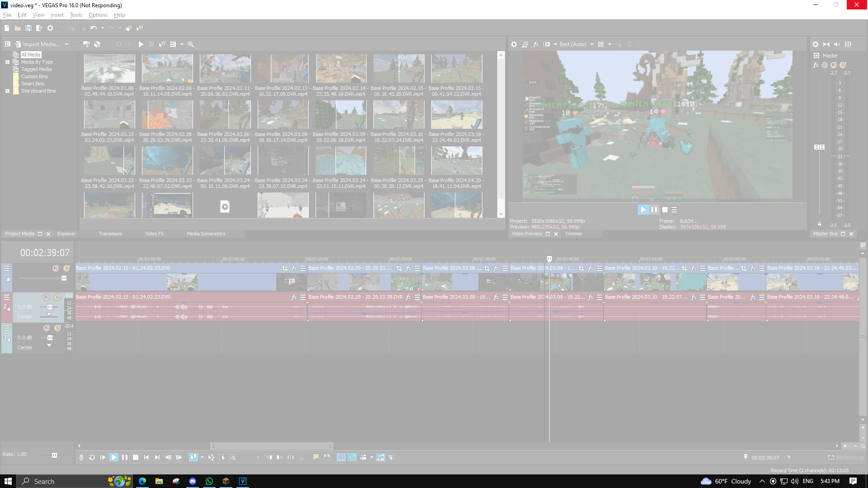Click Get Media from the Web icon

tap(97, 44)
